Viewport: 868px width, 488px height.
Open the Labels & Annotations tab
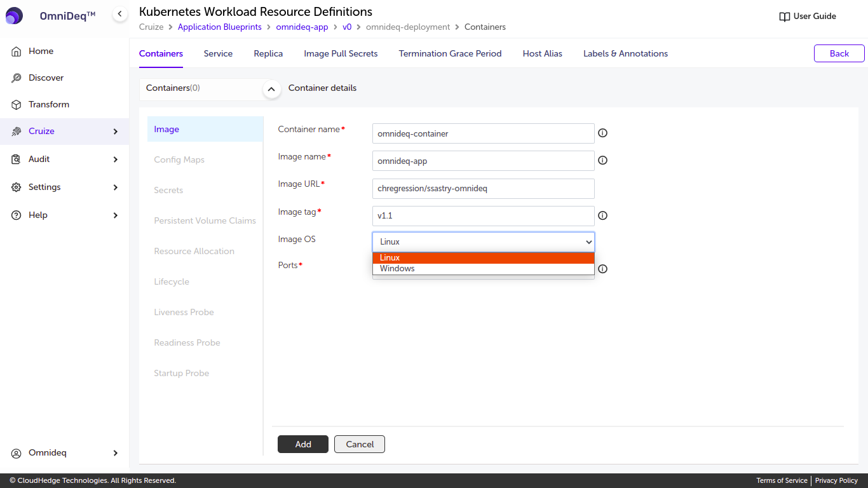click(625, 53)
